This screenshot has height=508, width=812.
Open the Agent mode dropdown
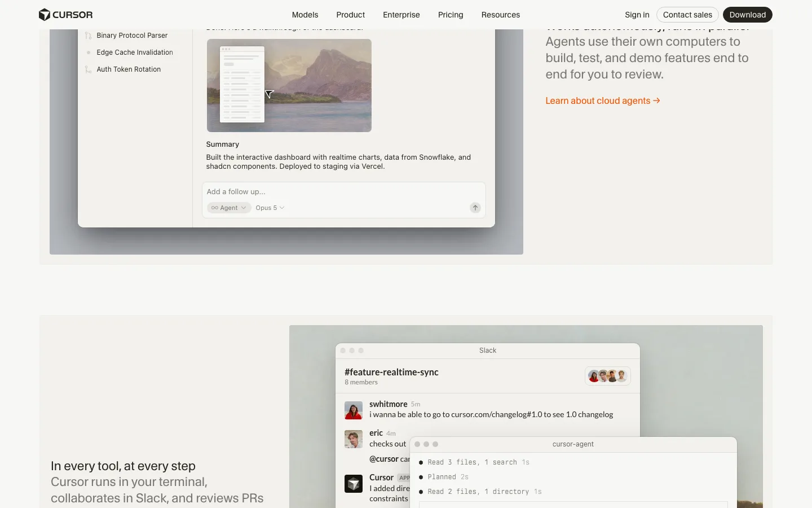pos(229,208)
